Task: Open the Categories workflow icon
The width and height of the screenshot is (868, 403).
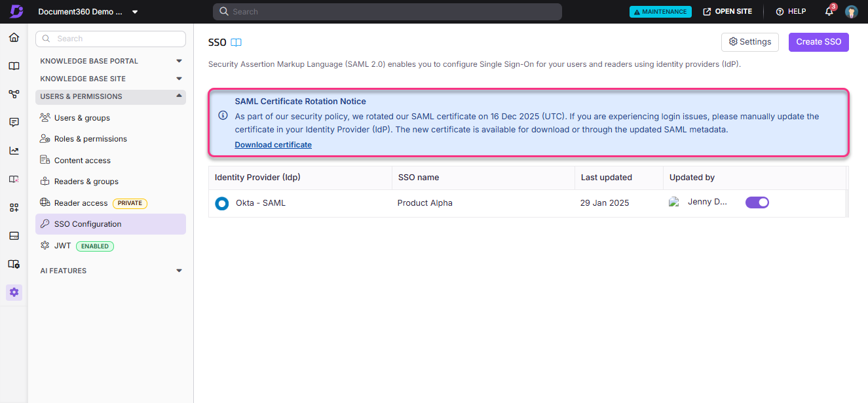Action: click(x=14, y=94)
